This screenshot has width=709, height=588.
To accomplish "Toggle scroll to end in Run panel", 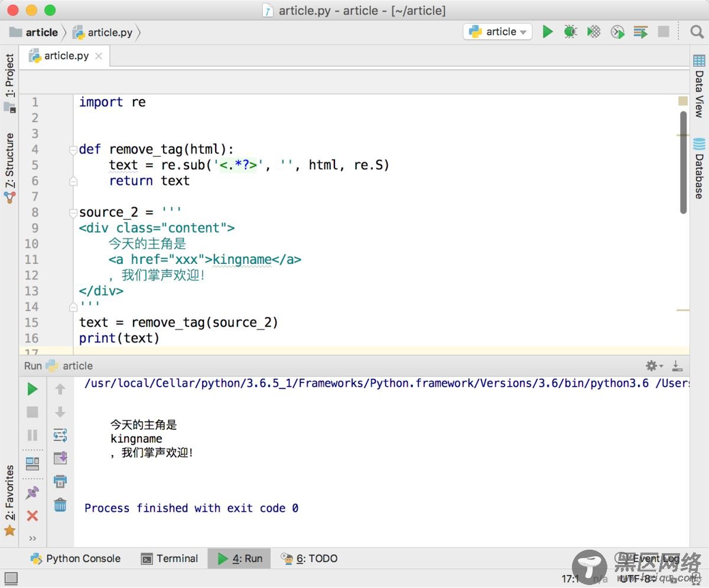I will (60, 458).
